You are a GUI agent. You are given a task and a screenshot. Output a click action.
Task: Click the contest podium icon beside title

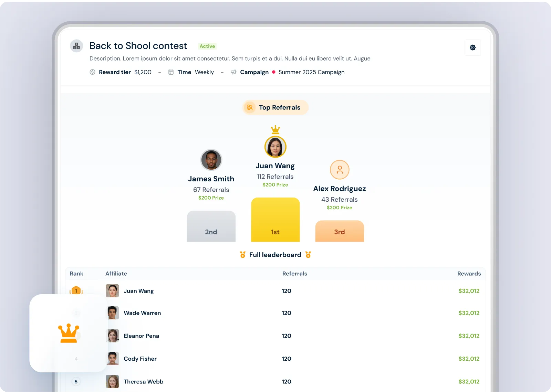click(76, 46)
